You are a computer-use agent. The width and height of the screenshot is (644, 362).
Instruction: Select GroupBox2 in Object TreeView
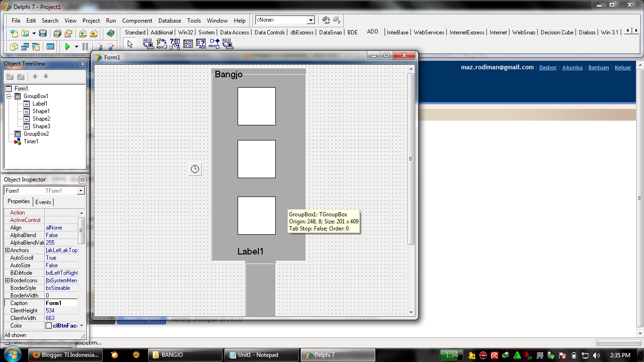pos(36,134)
